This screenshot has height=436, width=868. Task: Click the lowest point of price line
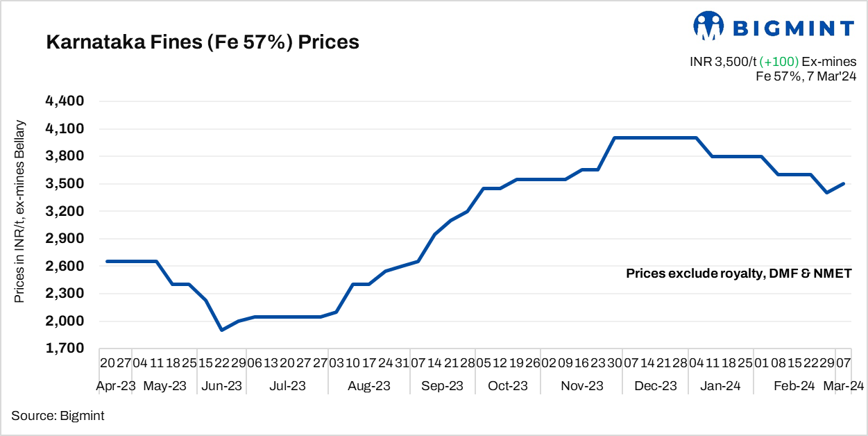pyautogui.click(x=221, y=330)
